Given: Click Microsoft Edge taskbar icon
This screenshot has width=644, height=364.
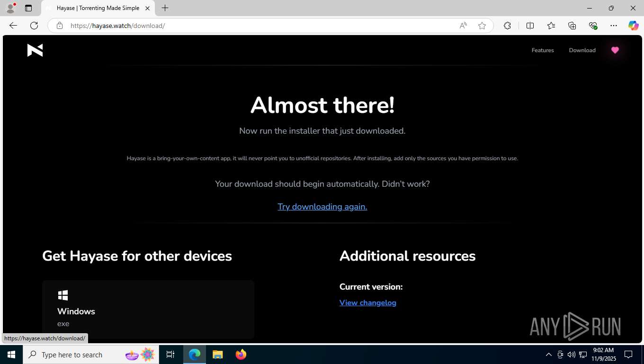Looking at the screenshot, I should [x=195, y=355].
